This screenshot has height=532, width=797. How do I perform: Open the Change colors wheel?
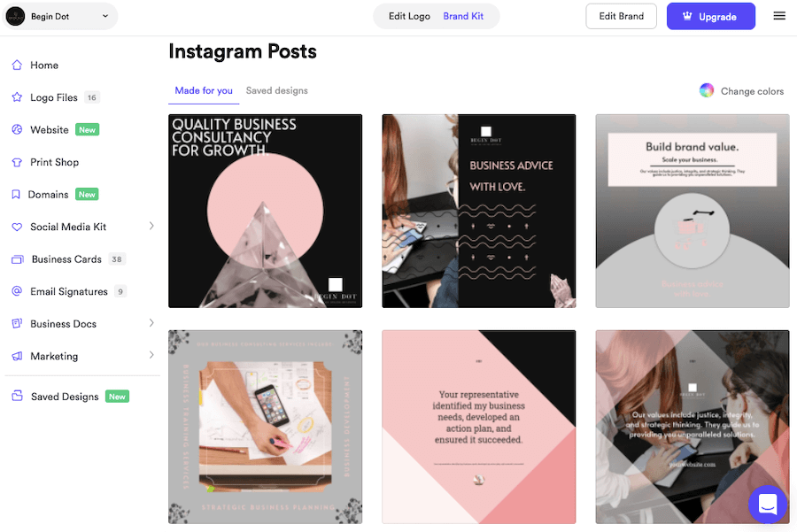click(x=707, y=90)
